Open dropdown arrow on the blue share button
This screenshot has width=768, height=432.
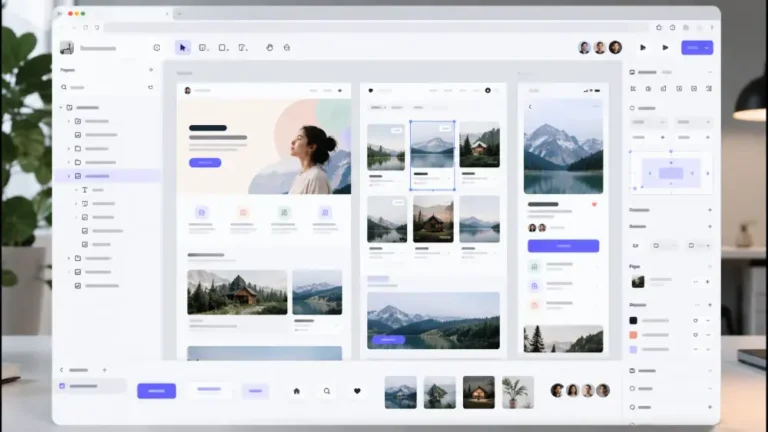tap(707, 48)
